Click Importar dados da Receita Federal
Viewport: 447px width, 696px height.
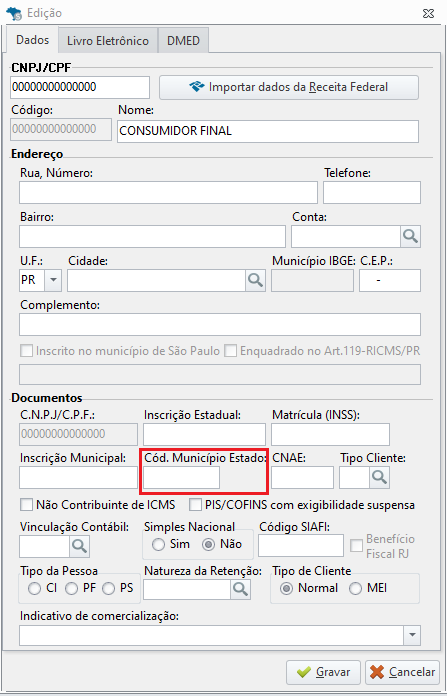(289, 87)
